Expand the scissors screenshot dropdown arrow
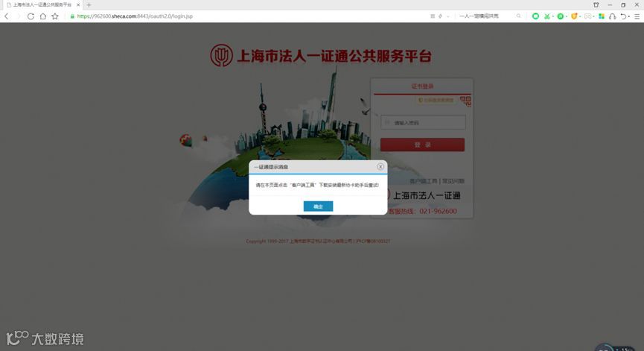Image resolution: width=644 pixels, height=351 pixels. click(553, 16)
